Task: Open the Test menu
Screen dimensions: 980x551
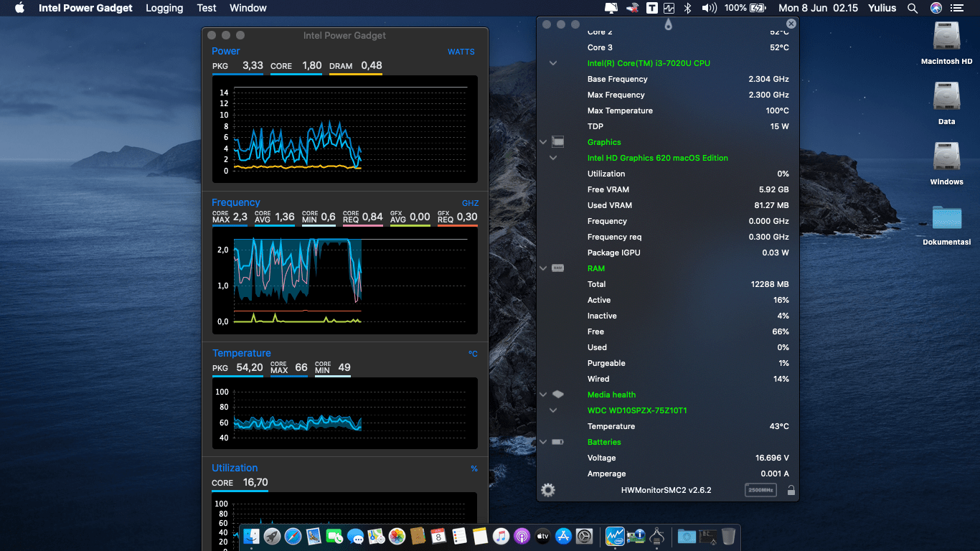Action: click(207, 8)
